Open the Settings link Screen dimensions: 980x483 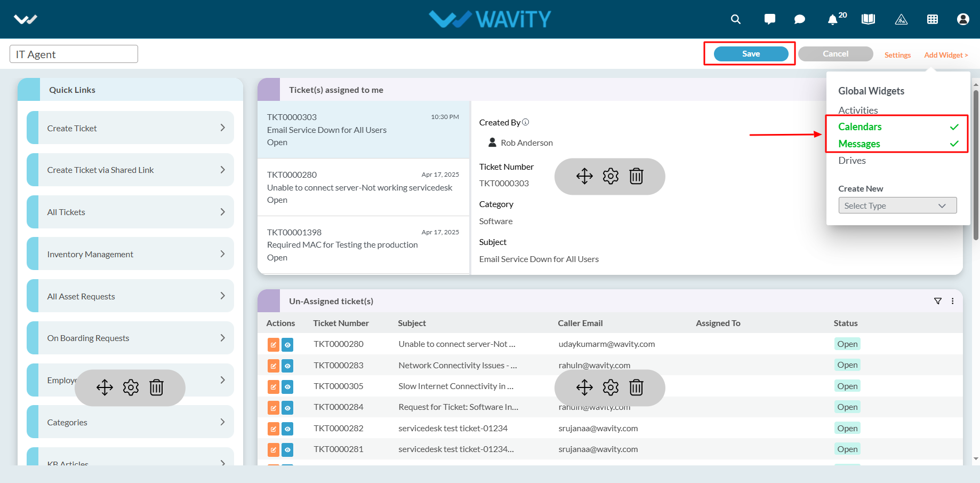(x=897, y=55)
